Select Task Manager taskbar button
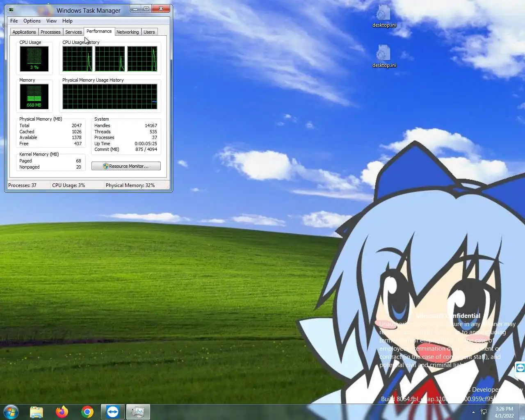Screen dimensions: 525x420 [138, 412]
